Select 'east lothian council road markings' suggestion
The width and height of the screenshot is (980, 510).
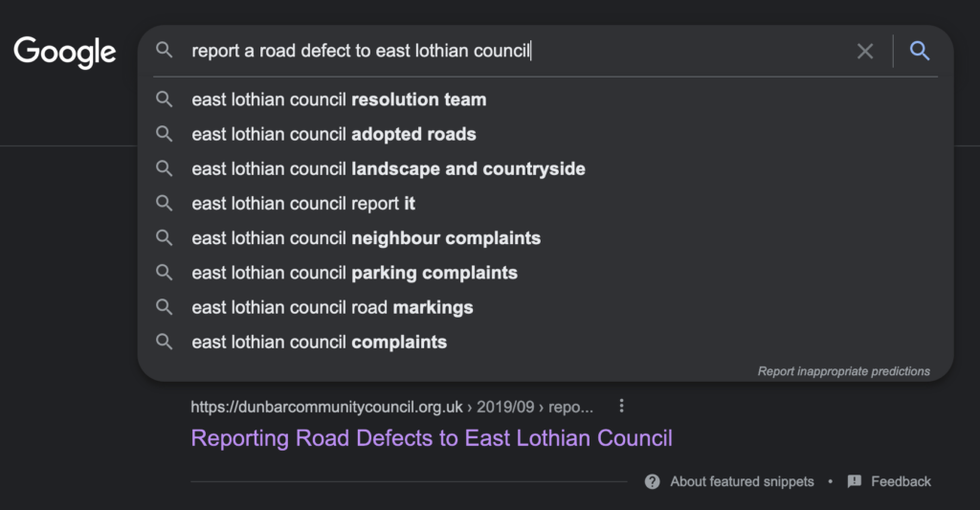(332, 307)
